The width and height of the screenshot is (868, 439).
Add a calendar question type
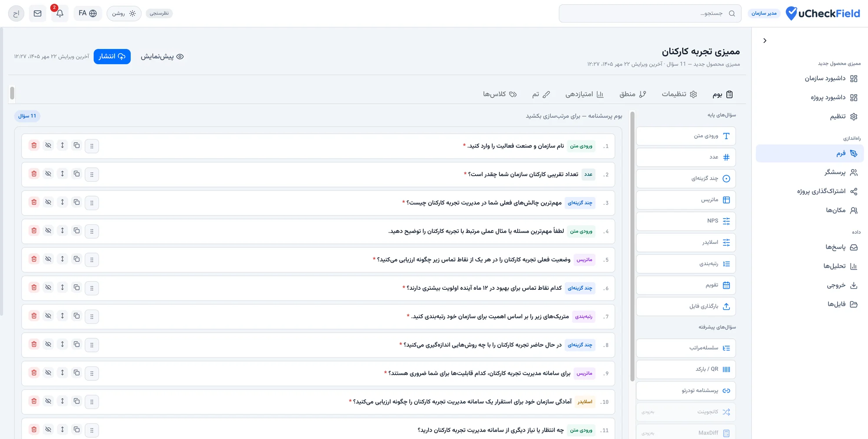coord(686,285)
